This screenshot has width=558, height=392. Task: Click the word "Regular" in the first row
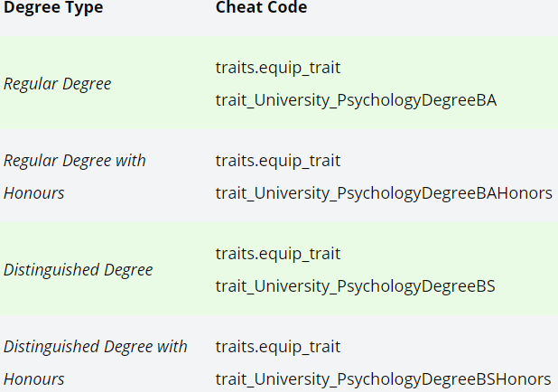[31, 83]
